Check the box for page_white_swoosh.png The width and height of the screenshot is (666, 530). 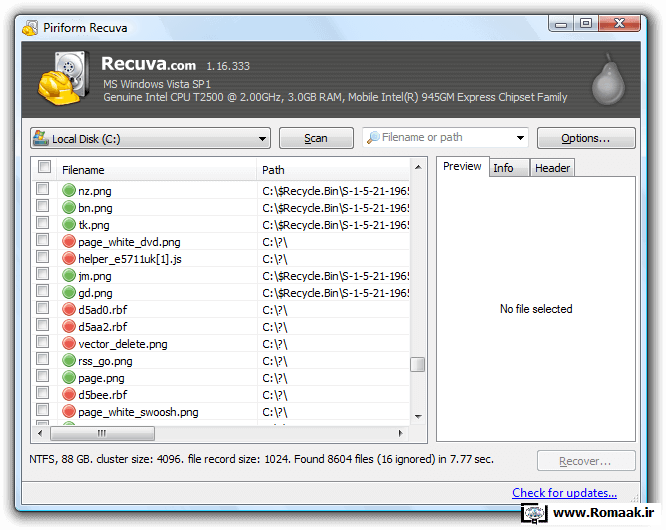click(42, 409)
